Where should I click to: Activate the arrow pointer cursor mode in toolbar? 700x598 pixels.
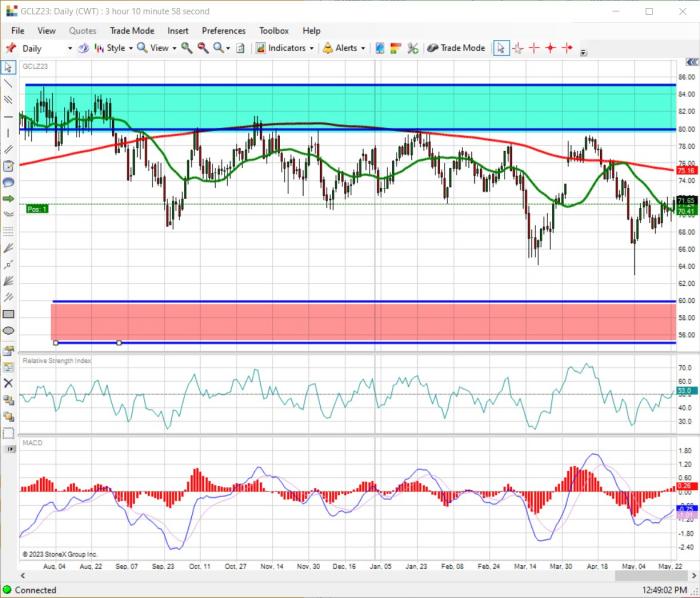[x=501, y=48]
